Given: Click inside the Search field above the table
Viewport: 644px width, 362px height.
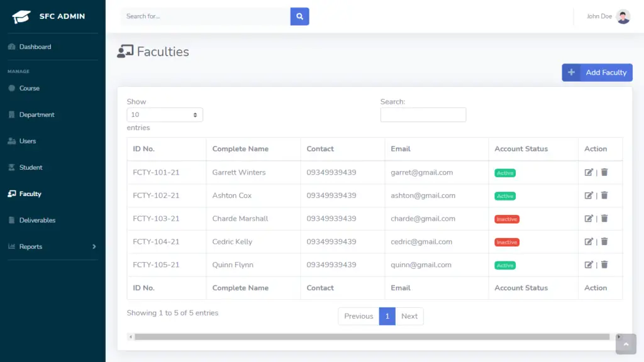Looking at the screenshot, I should point(423,114).
